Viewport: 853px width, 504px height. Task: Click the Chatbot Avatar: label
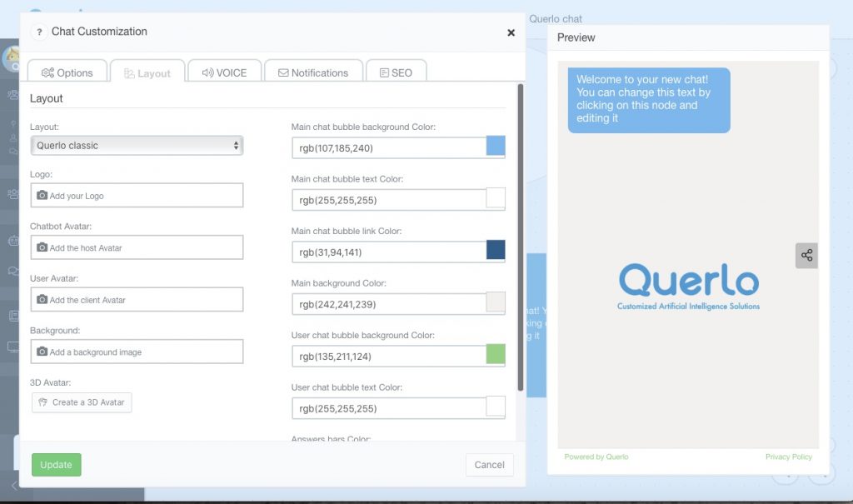click(61, 227)
